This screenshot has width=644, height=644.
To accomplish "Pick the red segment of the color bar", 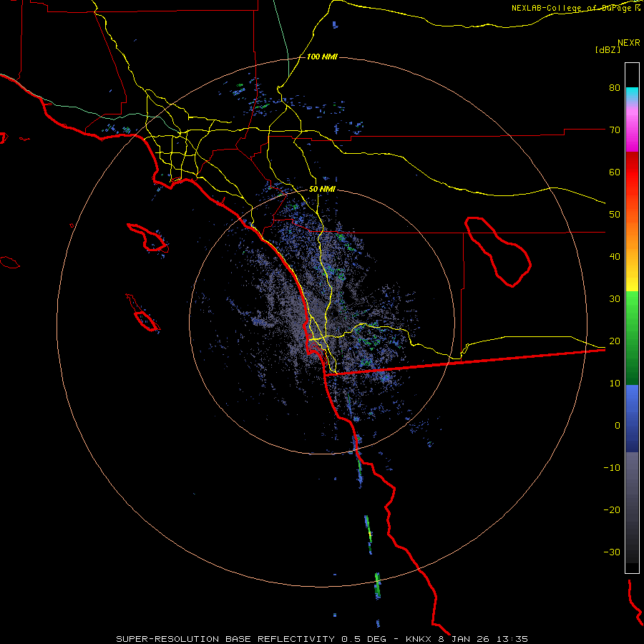I will 632,172.
